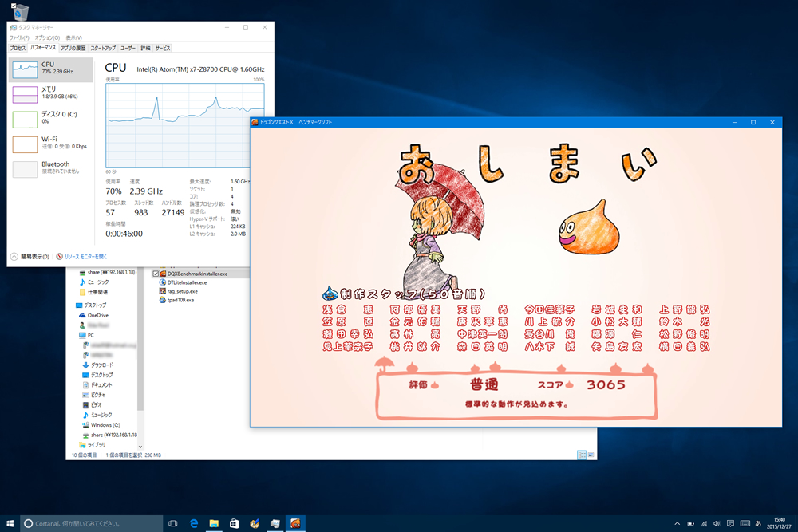The height and width of the screenshot is (532, 798).
Task: Click navigation pane scroll-down arrow
Action: (140, 447)
